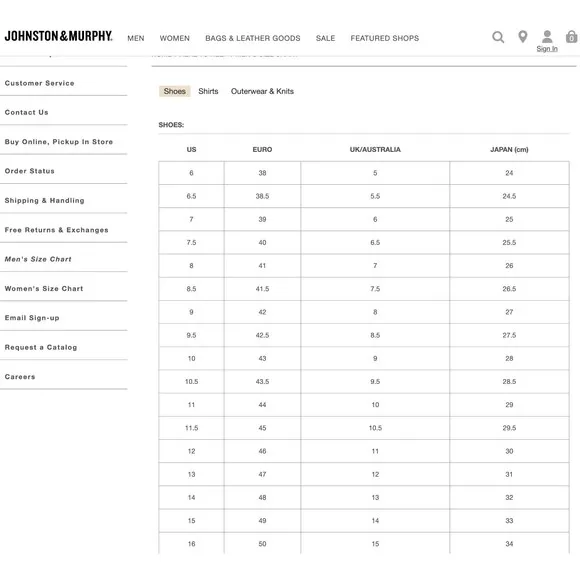This screenshot has width=580, height=580.
Task: Click the SHOES: section heading
Action: (171, 125)
